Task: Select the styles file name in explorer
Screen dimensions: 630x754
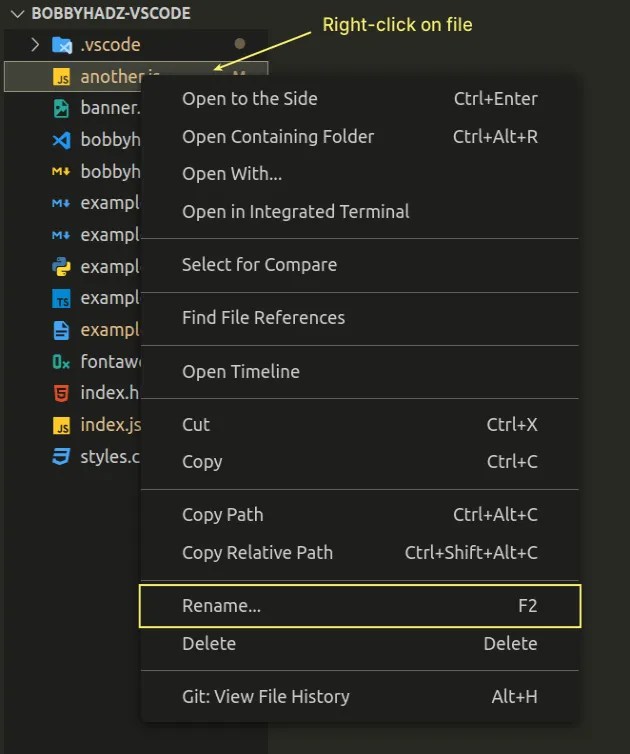Action: (110, 456)
